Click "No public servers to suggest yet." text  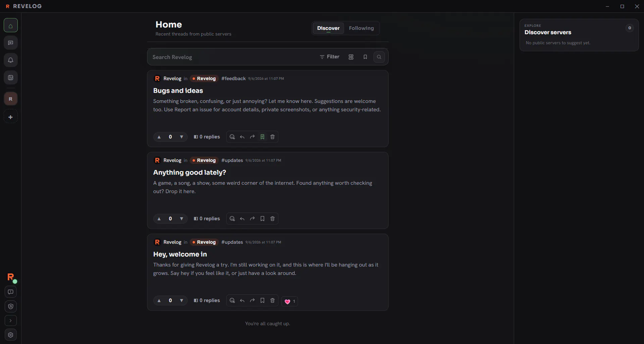[x=558, y=43]
